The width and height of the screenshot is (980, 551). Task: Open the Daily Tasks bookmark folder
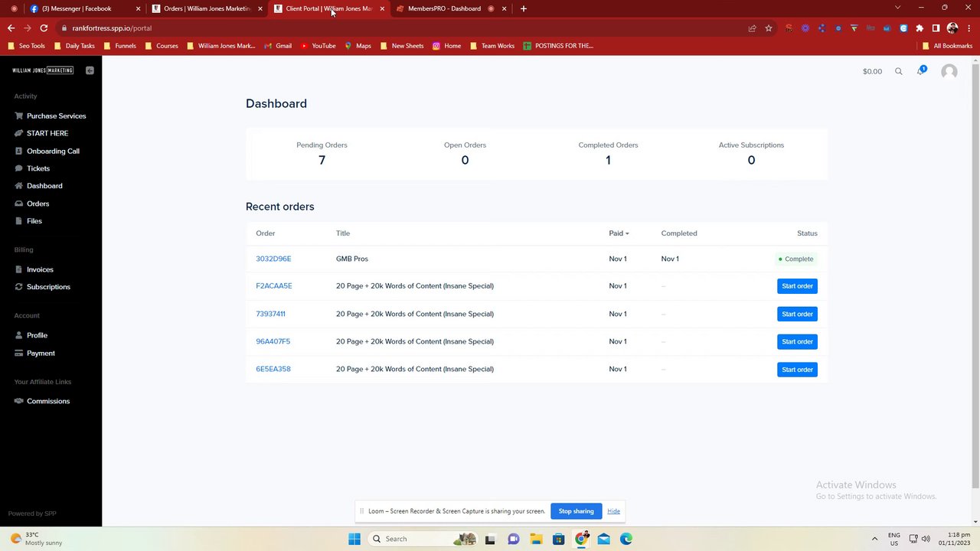point(73,46)
